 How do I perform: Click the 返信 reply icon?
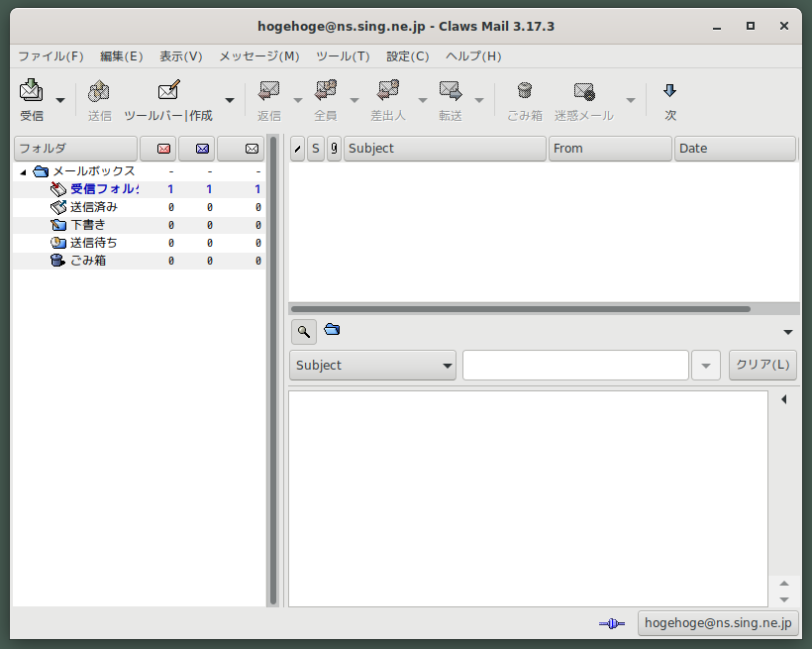point(268,91)
